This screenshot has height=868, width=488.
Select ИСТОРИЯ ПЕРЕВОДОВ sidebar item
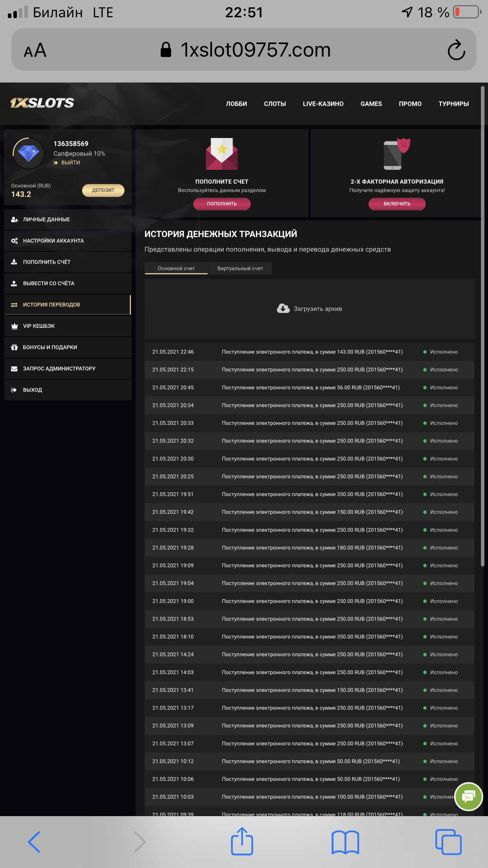coord(68,305)
